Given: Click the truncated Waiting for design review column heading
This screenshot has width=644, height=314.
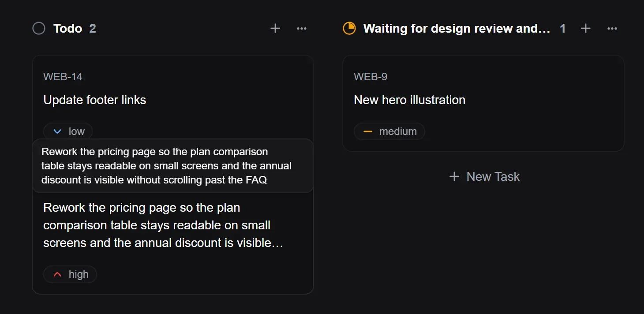Looking at the screenshot, I should pos(457,29).
